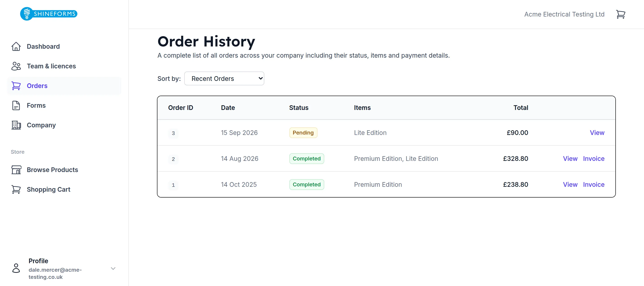644x286 pixels.
Task: Click Completed badge for 14 Oct 2025 order
Action: 307,185
